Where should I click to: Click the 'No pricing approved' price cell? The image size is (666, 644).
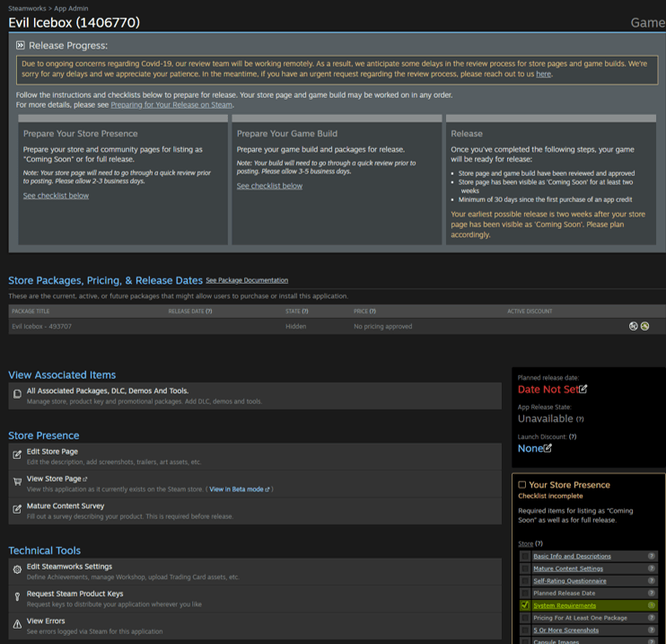(383, 326)
